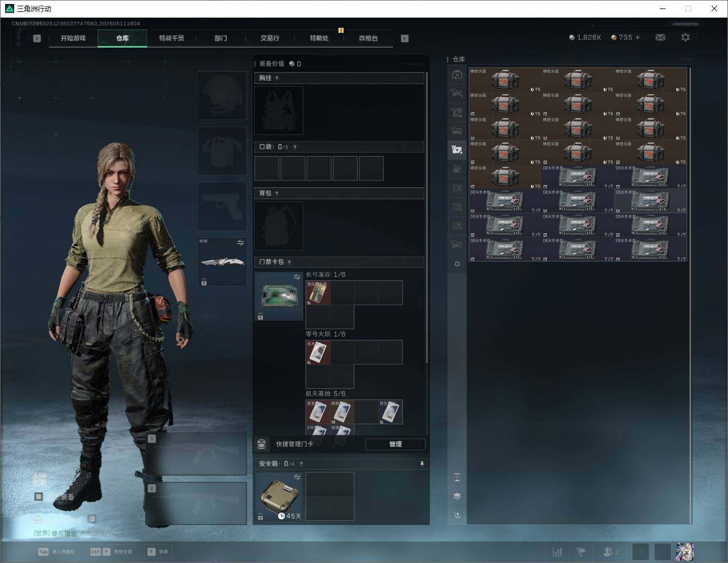
Task: Open the mail inbox envelope icon
Action: 660,37
